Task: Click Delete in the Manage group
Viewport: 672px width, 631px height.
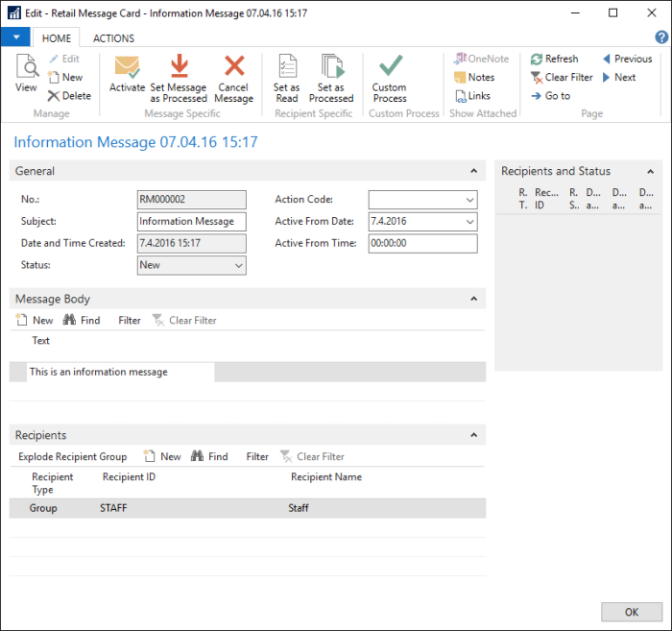Action: [69, 96]
